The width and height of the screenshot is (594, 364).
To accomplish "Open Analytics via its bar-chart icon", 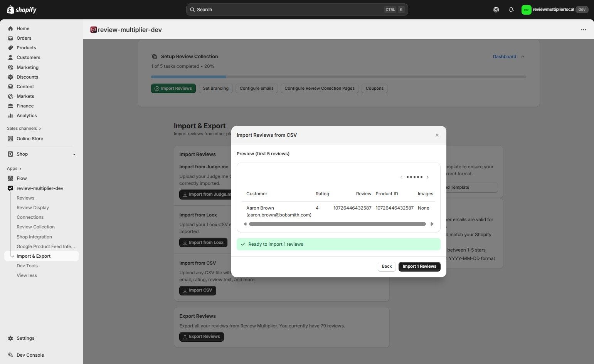I will (10, 115).
